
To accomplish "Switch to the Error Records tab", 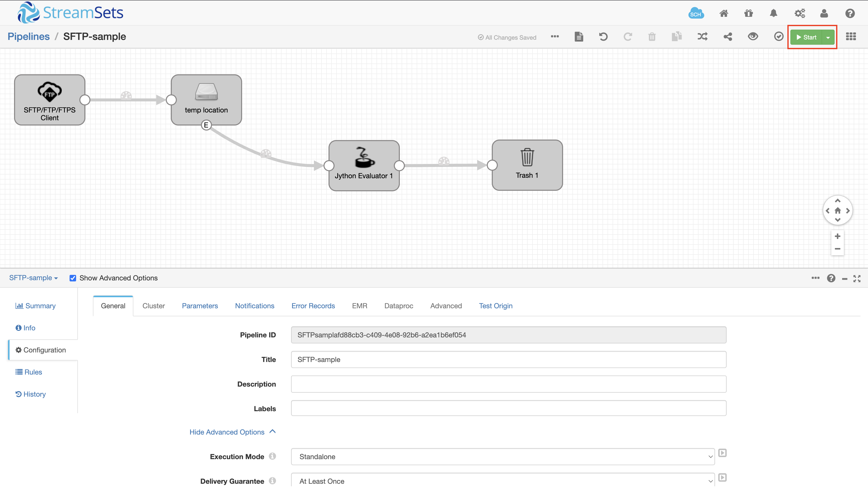I will click(x=313, y=306).
